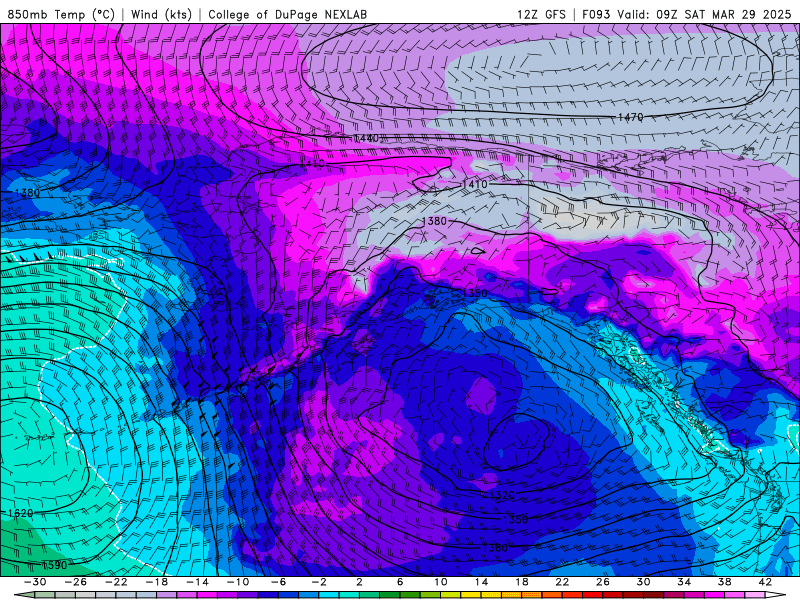Viewport: 800px width, 600px height.
Task: Click the -14 colorbar tick label
Action: coord(197,582)
